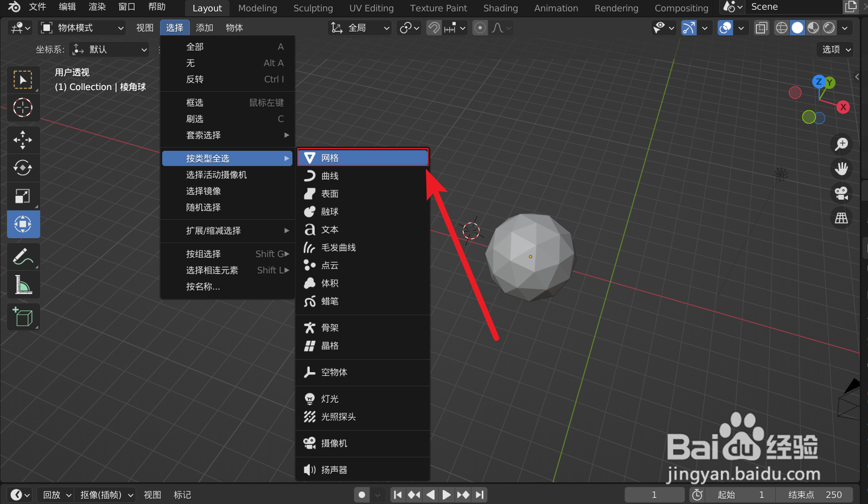
Task: Toggle proportional editing button
Action: [480, 28]
